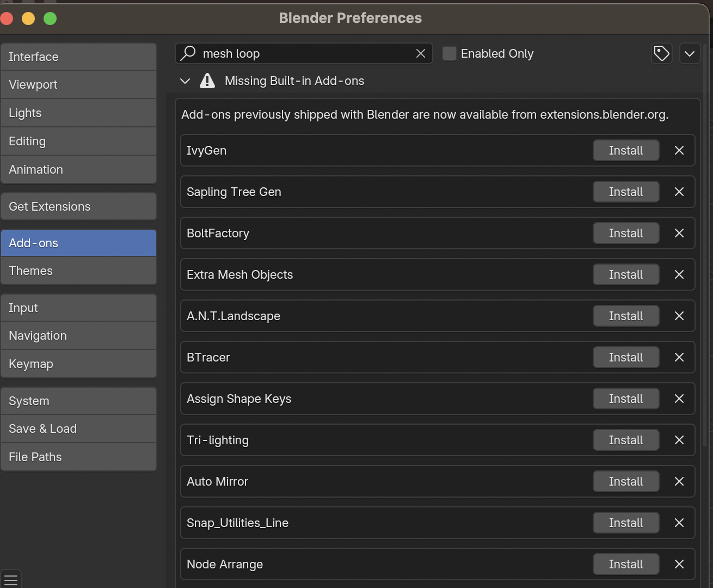Dismiss the BoltFactory entry

coord(679,233)
